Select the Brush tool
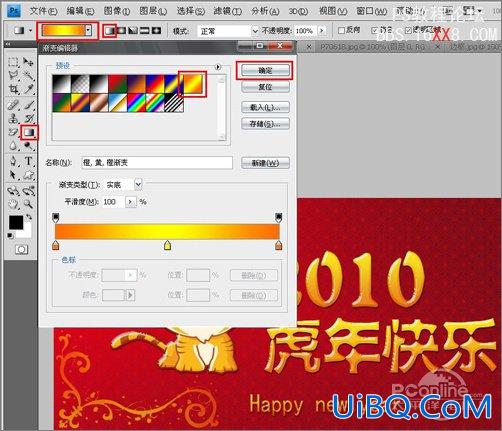Screen dimensions: 502x431 [x=28, y=105]
